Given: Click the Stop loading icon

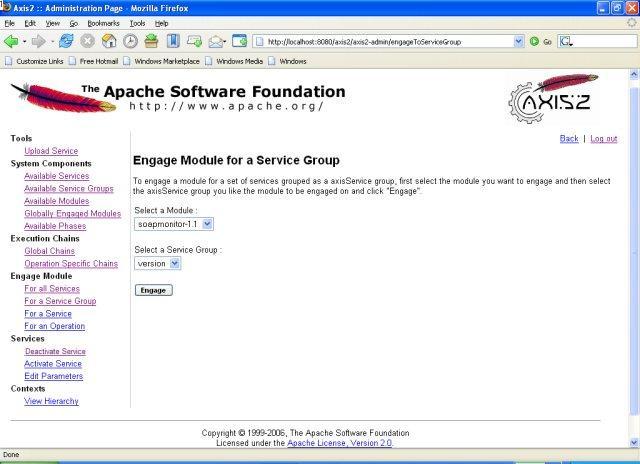Looking at the screenshot, I should [x=88, y=41].
